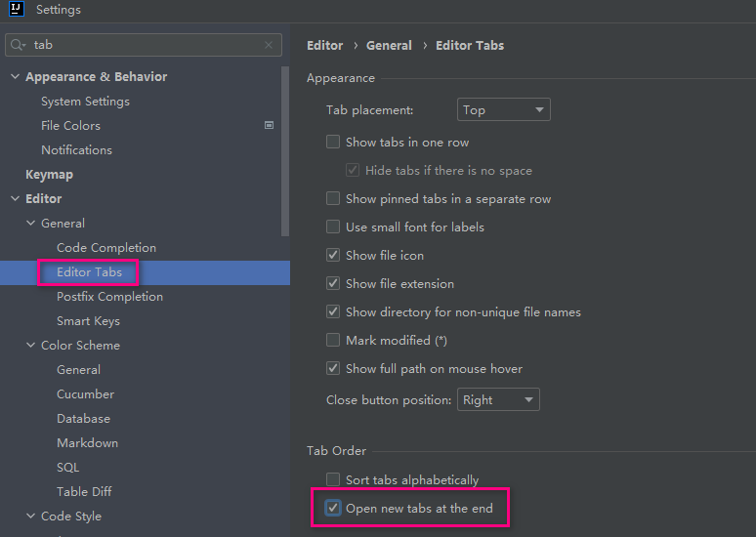756x537 pixels.
Task: Collapse the Code Style node
Action: pyautogui.click(x=31, y=516)
